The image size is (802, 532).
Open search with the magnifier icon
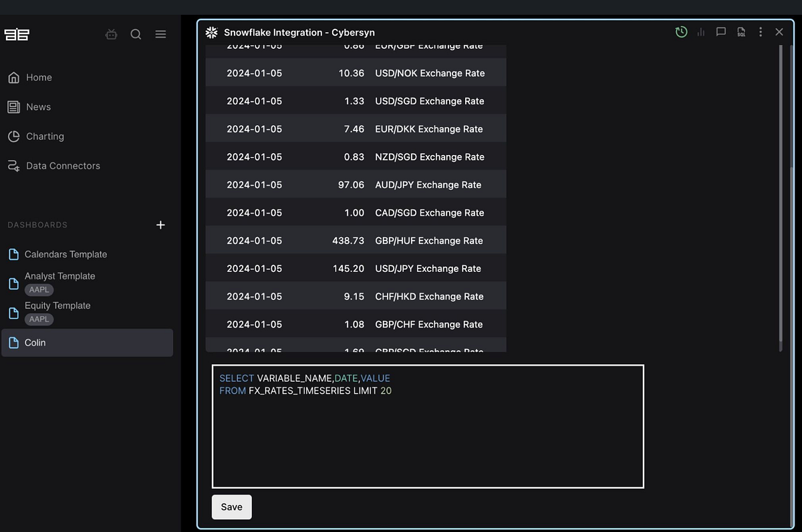136,34
